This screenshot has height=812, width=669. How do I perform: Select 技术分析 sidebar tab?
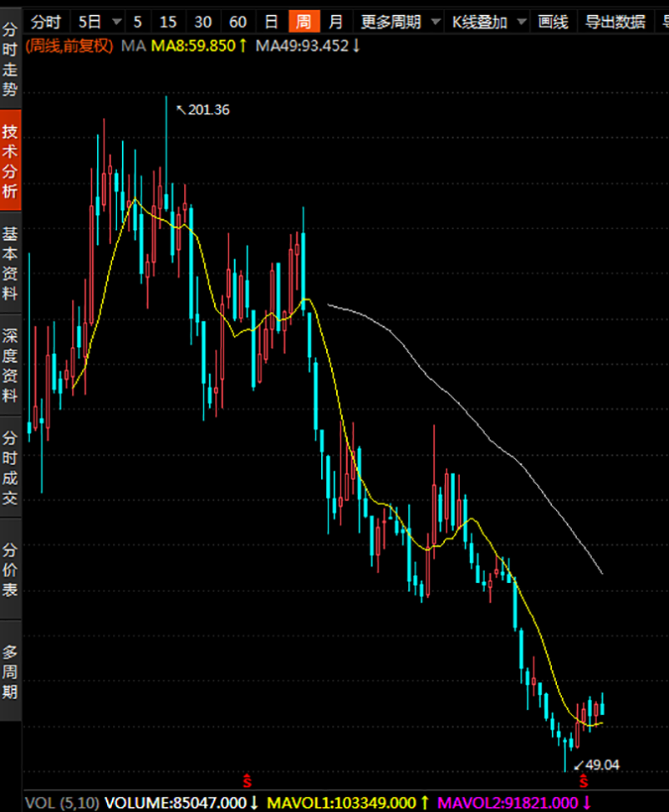click(10, 161)
